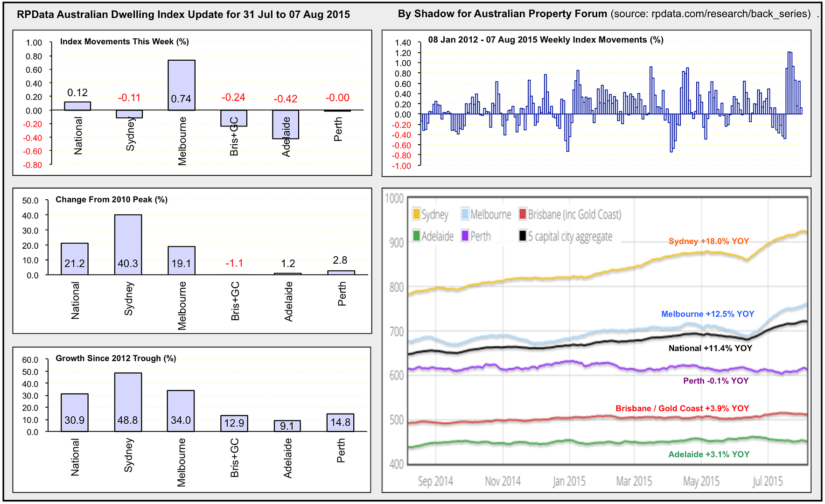
Task: Click the rpdata.com source text in header
Action: click(x=711, y=14)
